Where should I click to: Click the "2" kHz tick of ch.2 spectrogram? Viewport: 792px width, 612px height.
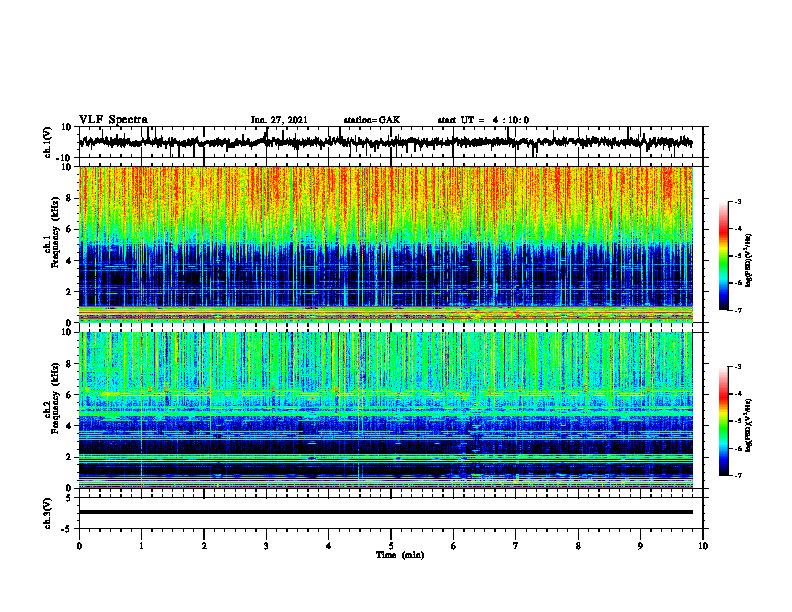pos(70,457)
